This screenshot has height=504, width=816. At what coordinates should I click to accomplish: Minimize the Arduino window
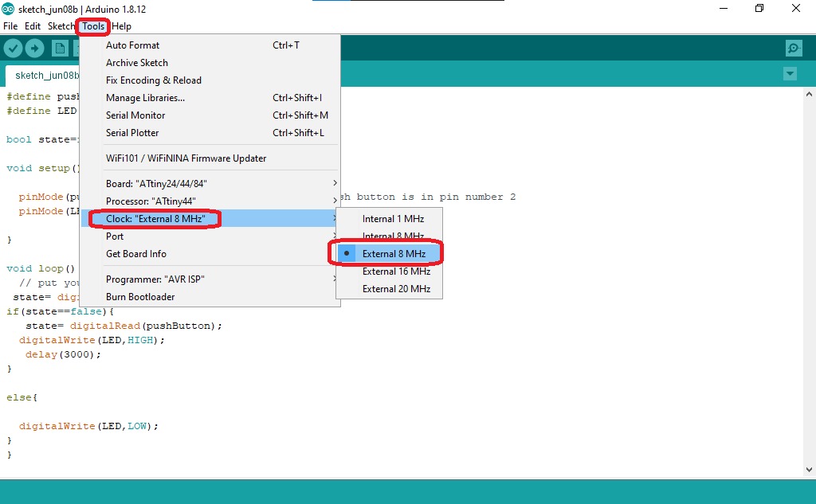coord(724,8)
